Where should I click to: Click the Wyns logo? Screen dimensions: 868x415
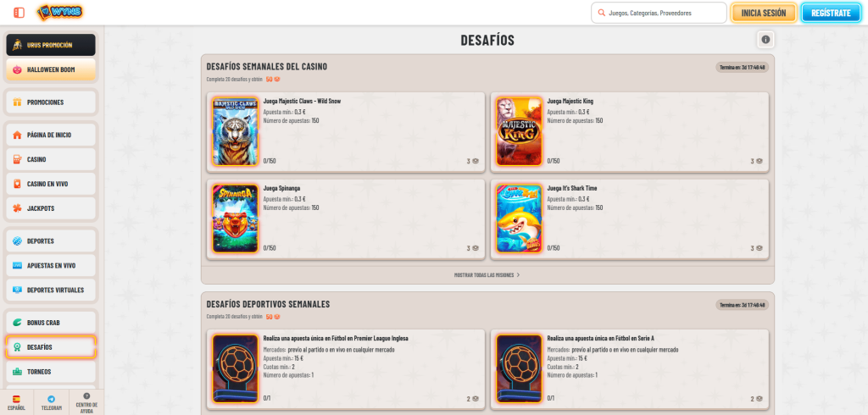pyautogui.click(x=60, y=12)
